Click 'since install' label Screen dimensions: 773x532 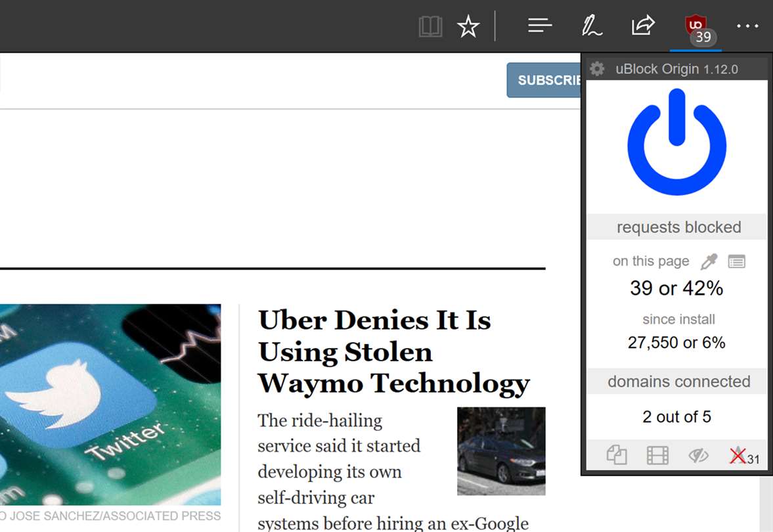tap(678, 319)
